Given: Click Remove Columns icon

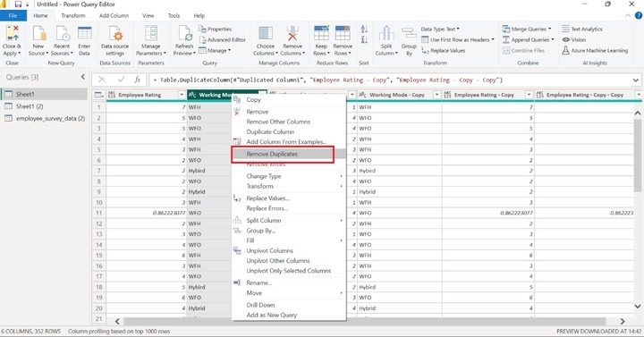Looking at the screenshot, I should 292,33.
